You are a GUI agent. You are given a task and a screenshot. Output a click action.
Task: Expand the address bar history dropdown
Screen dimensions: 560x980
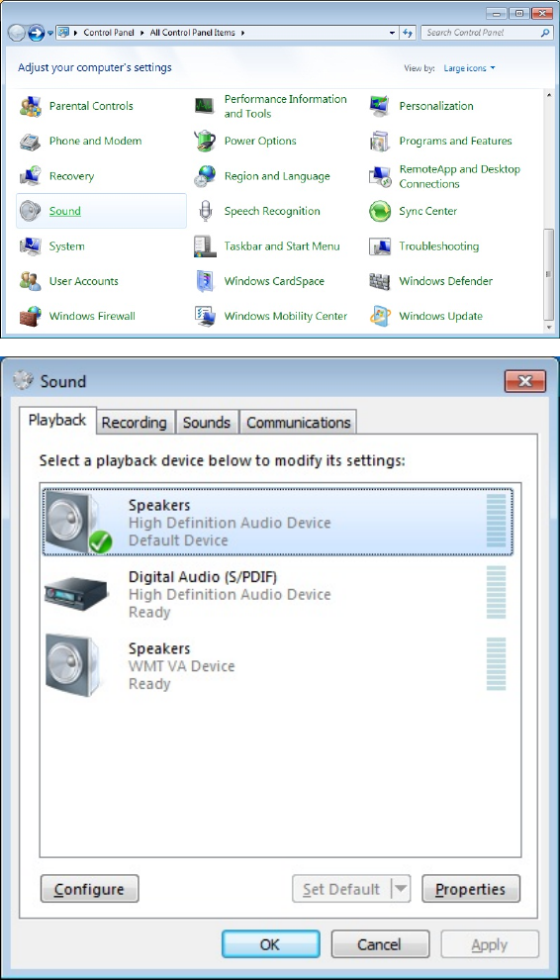392,33
